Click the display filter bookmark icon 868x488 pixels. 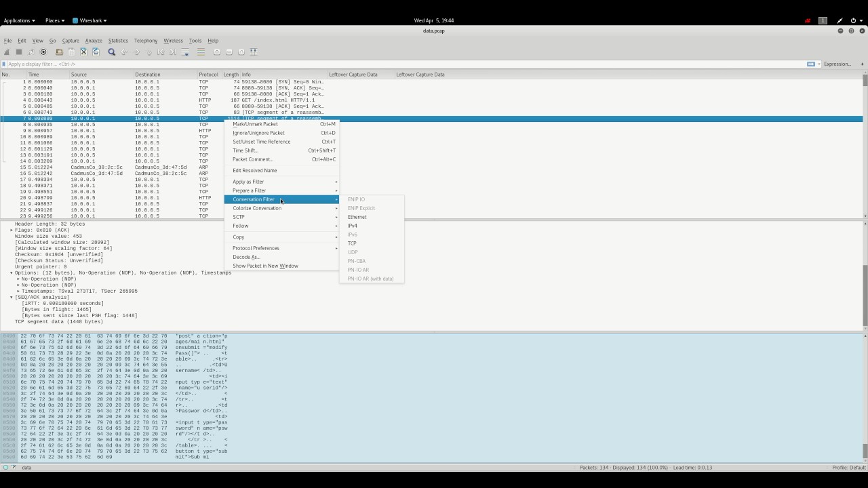[4, 64]
